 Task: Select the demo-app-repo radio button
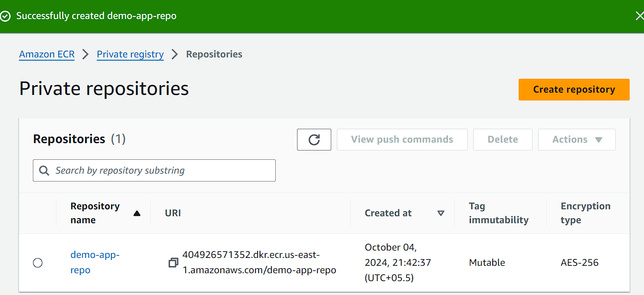[x=38, y=263]
